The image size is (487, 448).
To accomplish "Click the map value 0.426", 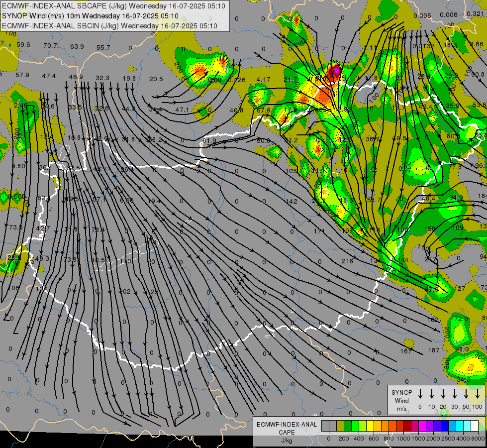I will [x=236, y=80].
